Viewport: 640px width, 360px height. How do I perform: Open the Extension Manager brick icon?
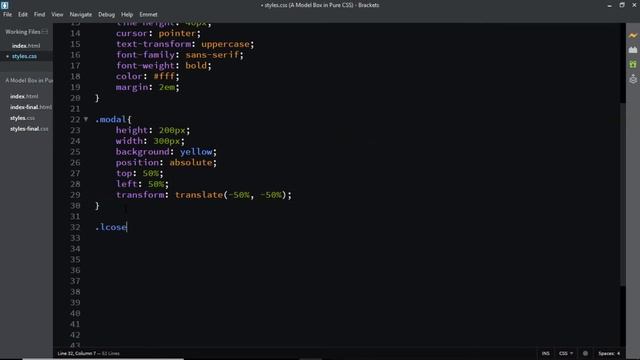[633, 50]
